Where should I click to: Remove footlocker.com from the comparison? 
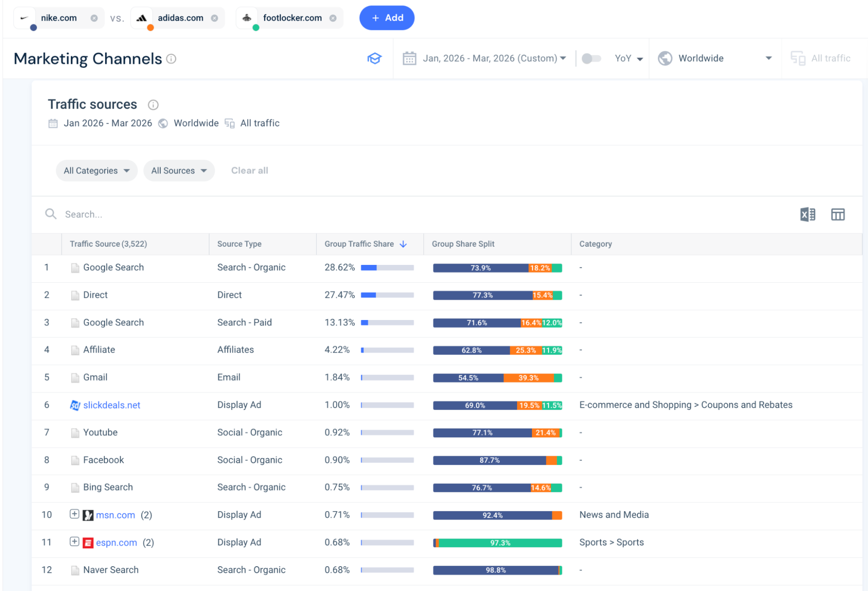(x=333, y=18)
